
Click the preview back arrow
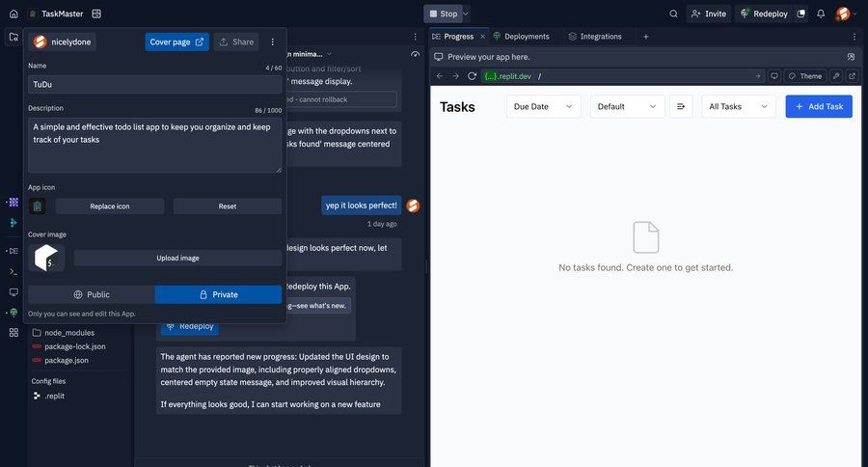[440, 76]
